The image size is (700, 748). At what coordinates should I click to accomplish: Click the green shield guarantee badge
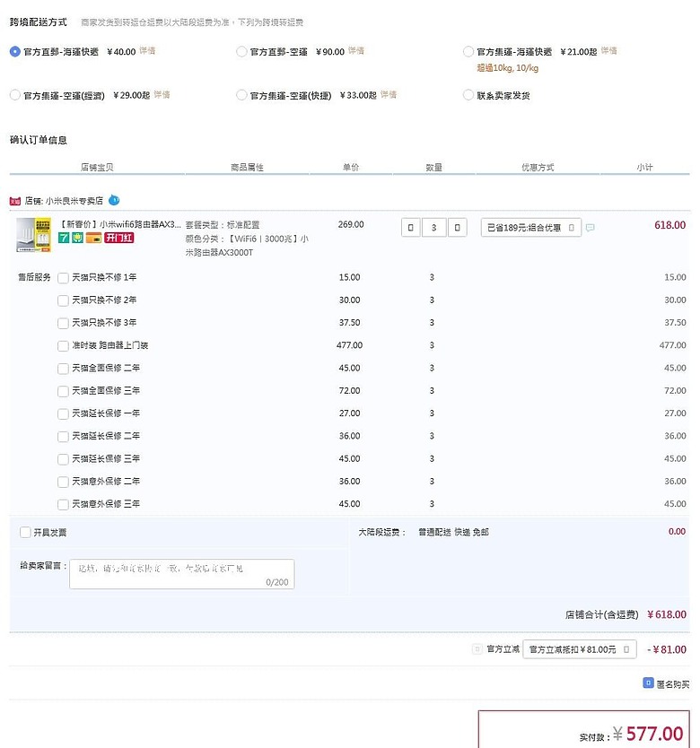click(78, 237)
